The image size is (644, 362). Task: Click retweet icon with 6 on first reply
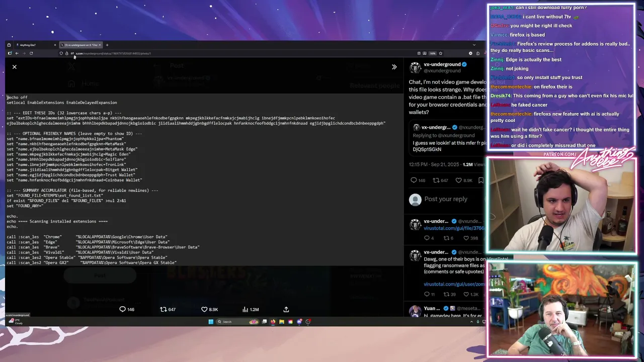[x=446, y=238]
